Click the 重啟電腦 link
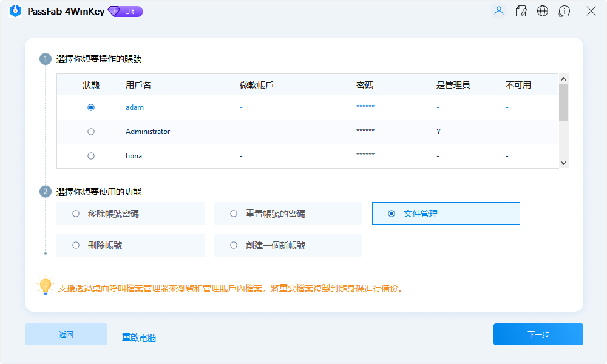The height and width of the screenshot is (364, 607). [x=138, y=337]
